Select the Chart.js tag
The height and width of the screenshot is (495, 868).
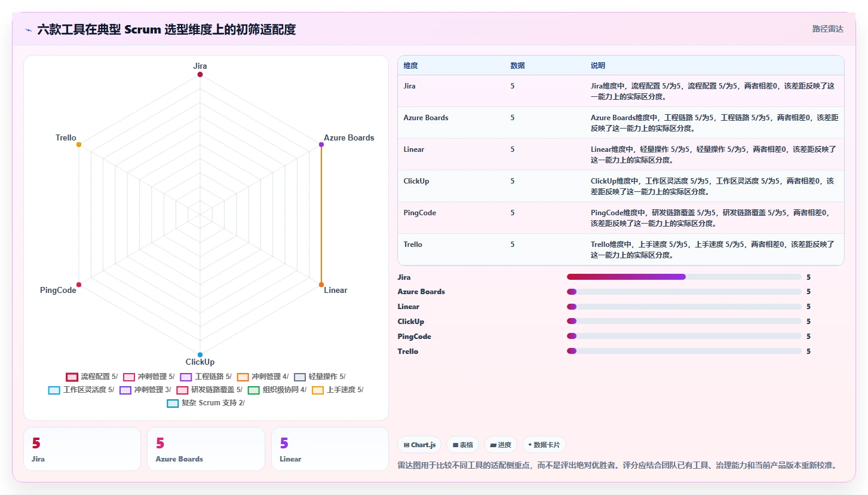[419, 445]
